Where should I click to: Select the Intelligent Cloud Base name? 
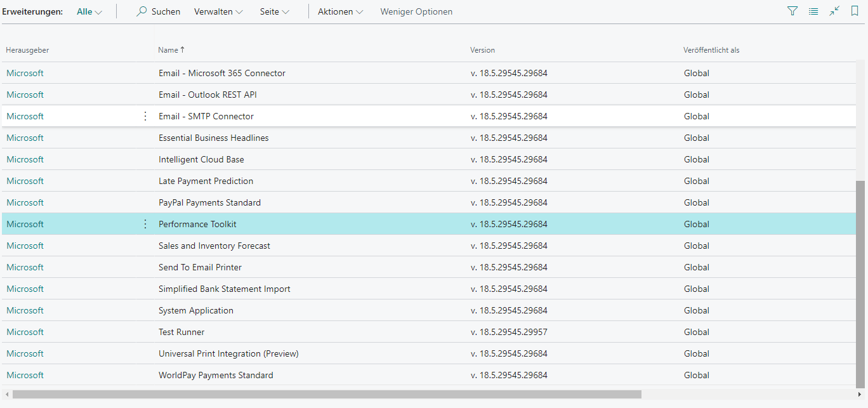coord(201,159)
